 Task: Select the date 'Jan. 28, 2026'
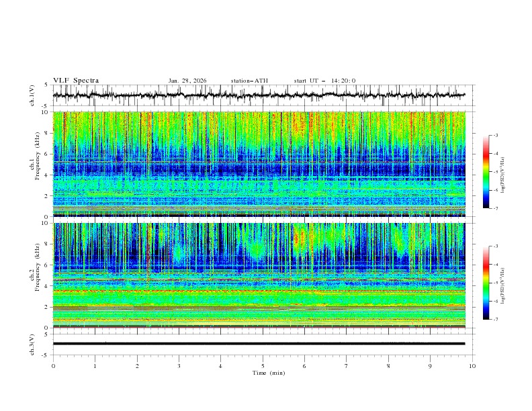tap(187, 81)
